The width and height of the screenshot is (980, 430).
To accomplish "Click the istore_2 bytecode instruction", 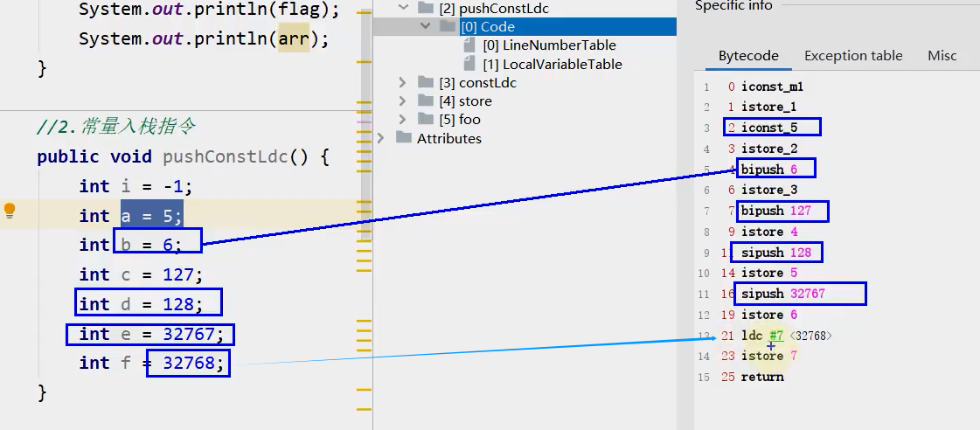I will (x=769, y=149).
